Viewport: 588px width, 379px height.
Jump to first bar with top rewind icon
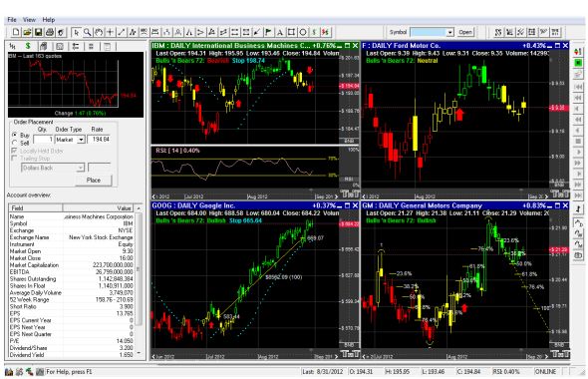578,87
